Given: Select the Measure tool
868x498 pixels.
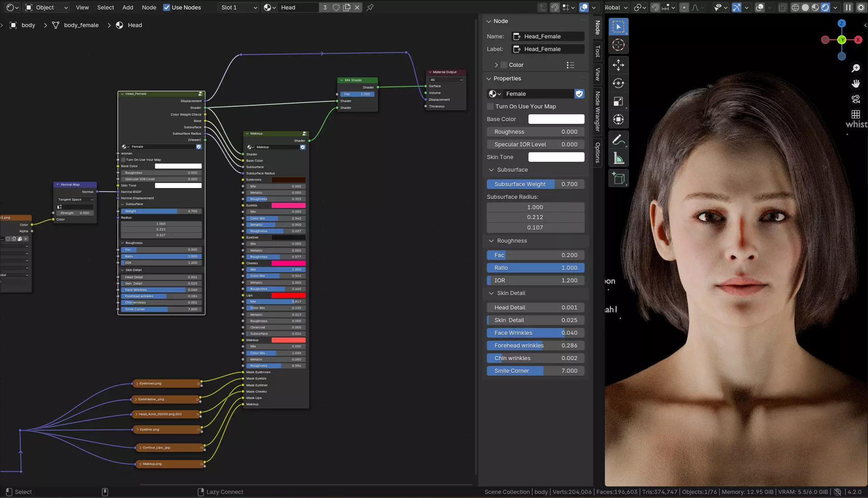Looking at the screenshot, I should pos(618,158).
